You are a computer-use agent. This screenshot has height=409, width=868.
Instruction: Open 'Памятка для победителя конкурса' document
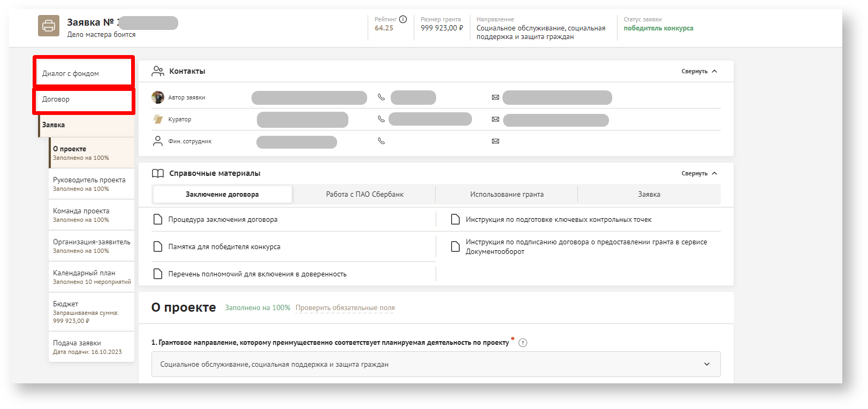[x=224, y=247]
